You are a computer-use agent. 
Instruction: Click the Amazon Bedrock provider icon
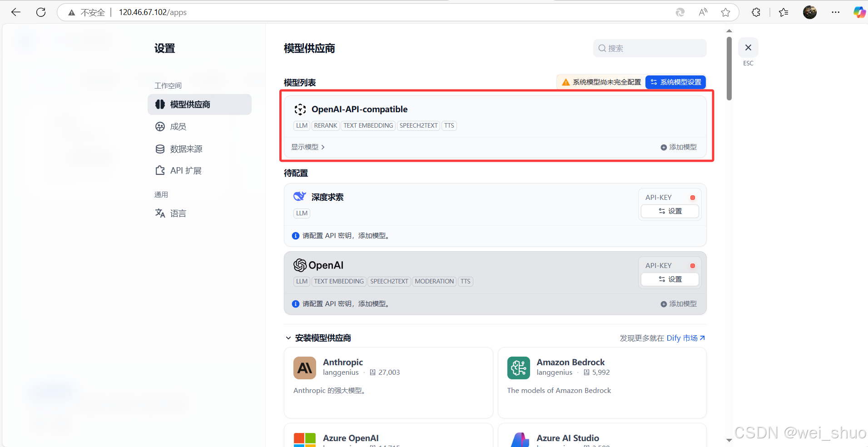(519, 368)
